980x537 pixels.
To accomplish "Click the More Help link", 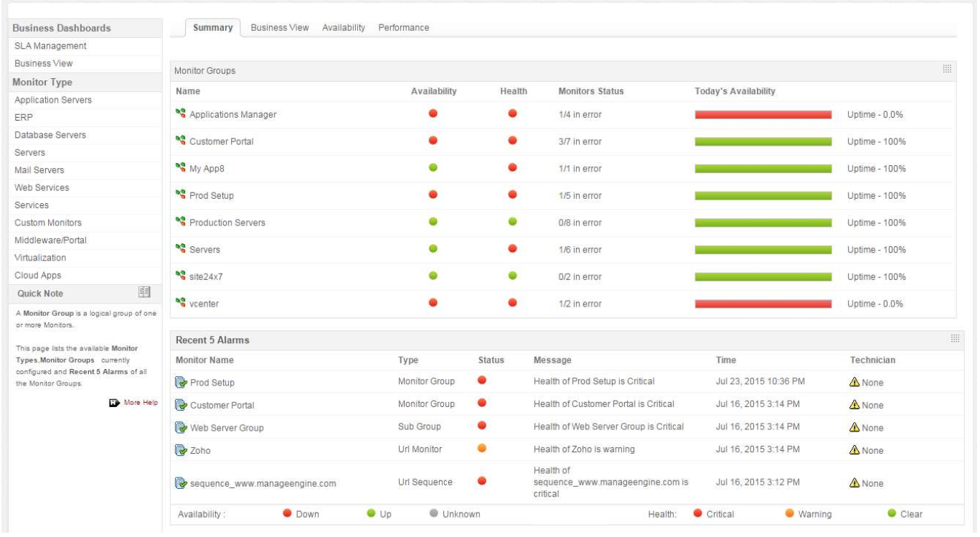I will click(140, 403).
